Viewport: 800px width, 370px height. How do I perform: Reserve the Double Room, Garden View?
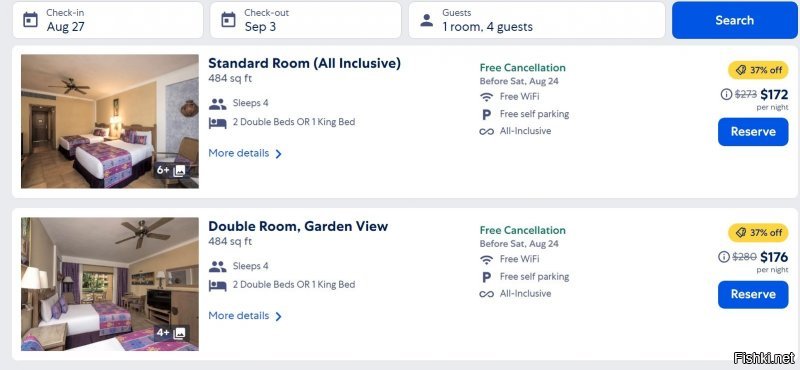(753, 294)
